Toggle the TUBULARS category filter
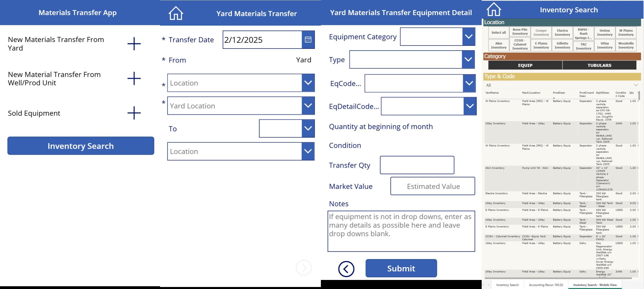This screenshot has width=644, height=289. pos(599,65)
